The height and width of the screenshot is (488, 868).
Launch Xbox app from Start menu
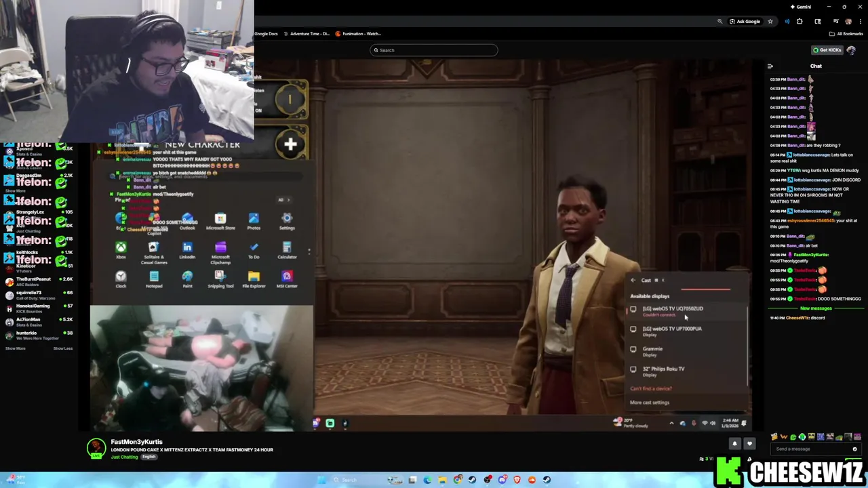click(x=121, y=250)
